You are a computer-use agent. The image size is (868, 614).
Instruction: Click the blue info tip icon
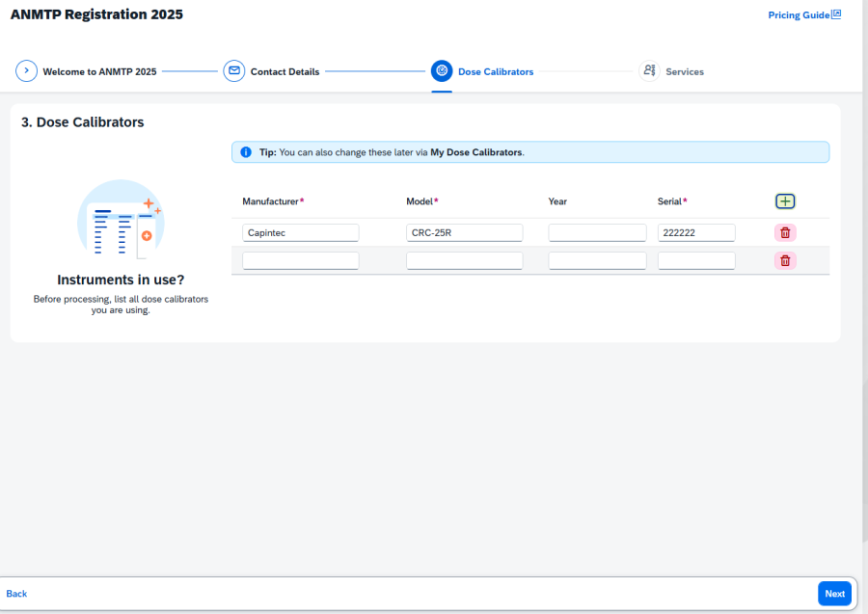click(246, 152)
